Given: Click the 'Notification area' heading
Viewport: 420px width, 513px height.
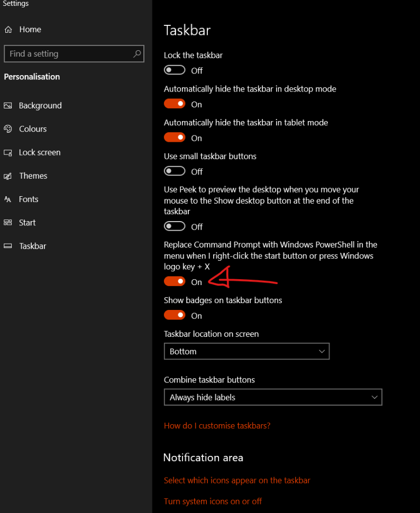Looking at the screenshot, I should tap(203, 457).
